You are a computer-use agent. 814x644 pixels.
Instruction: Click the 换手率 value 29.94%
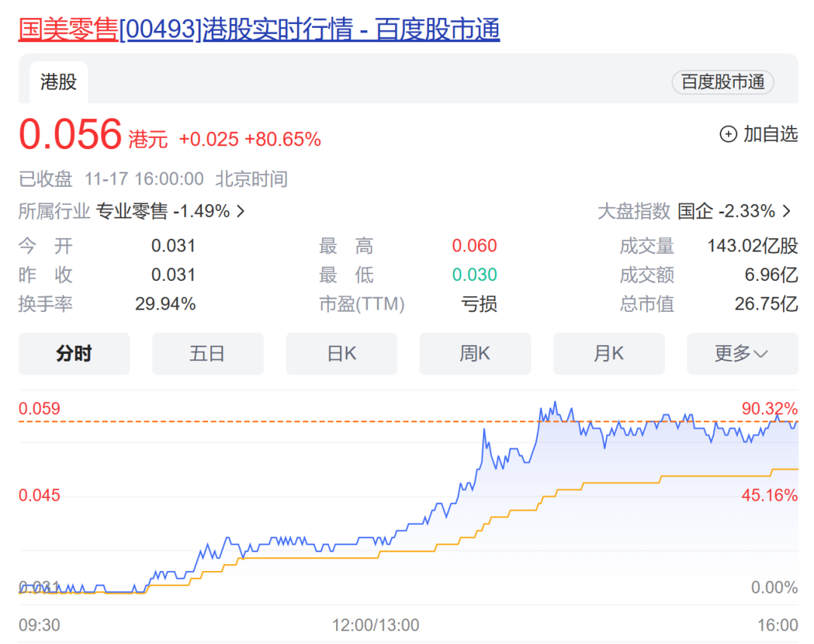(166, 304)
